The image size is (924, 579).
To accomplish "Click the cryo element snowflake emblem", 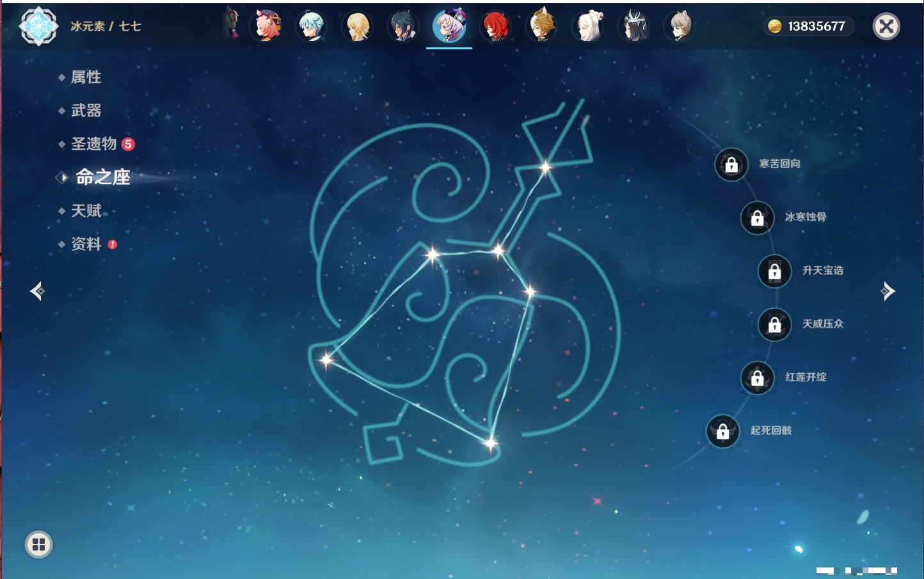I will [38, 26].
